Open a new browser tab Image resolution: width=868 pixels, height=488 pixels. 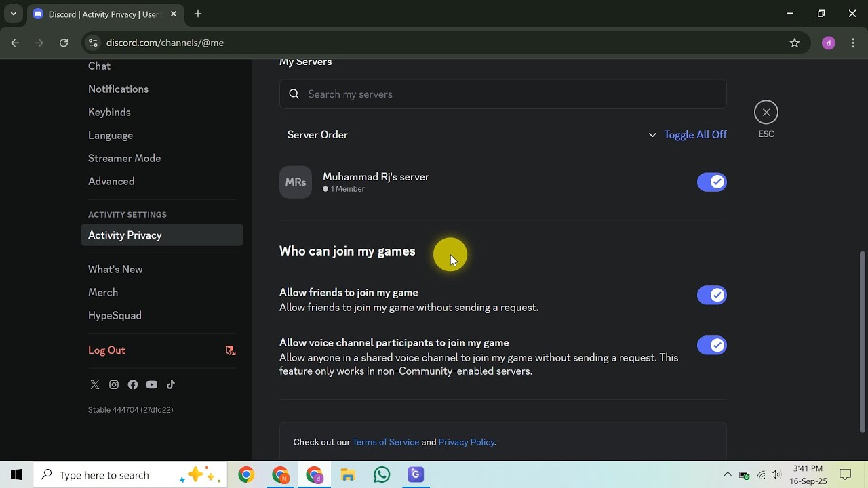pyautogui.click(x=198, y=14)
